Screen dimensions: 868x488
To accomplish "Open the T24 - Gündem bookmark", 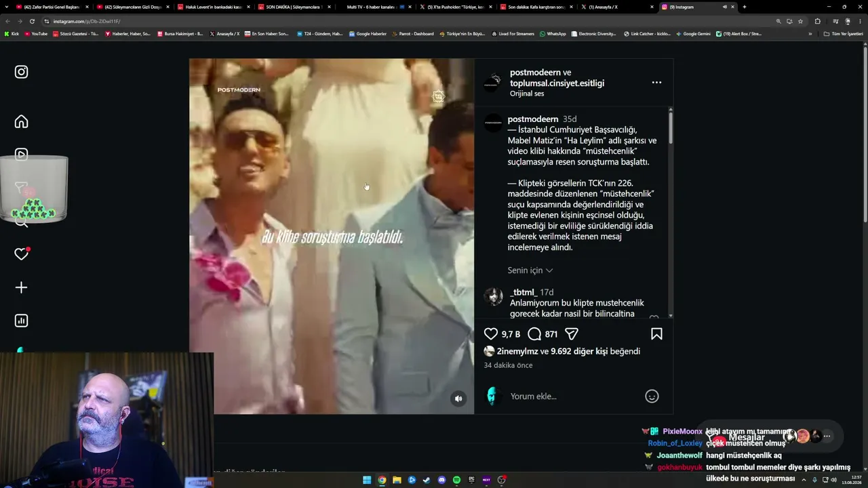I will tap(320, 34).
